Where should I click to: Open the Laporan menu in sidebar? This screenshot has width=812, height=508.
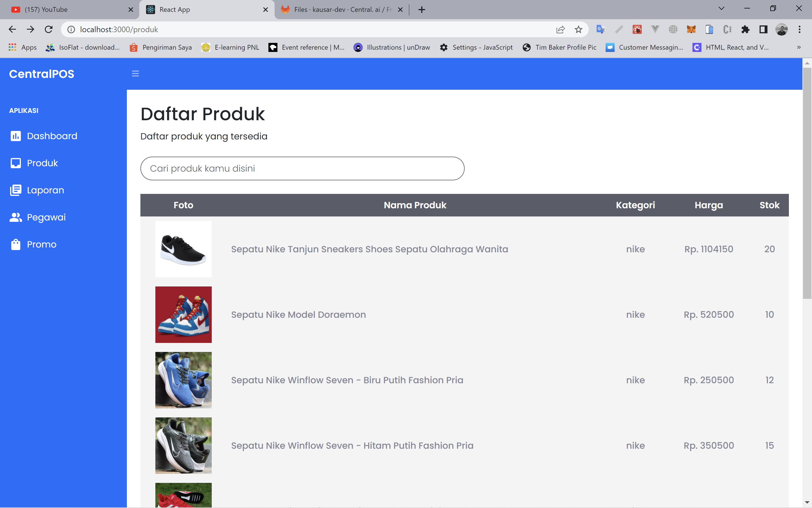(37, 190)
